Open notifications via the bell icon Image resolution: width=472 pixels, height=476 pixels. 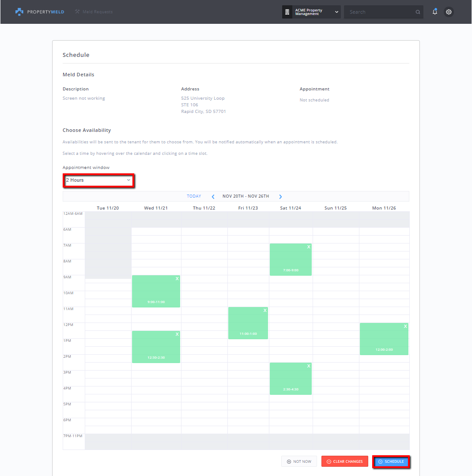pyautogui.click(x=434, y=11)
